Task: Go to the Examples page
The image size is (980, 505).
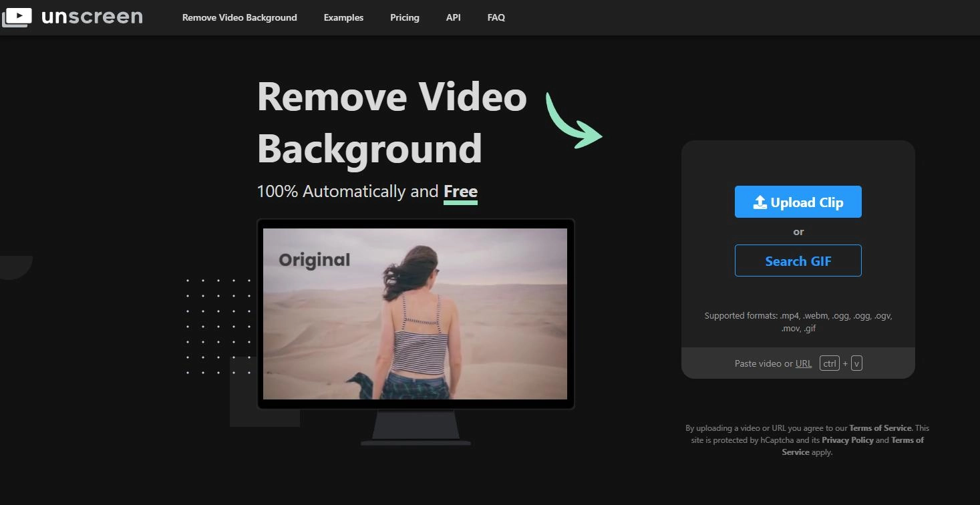Action: pos(343,17)
